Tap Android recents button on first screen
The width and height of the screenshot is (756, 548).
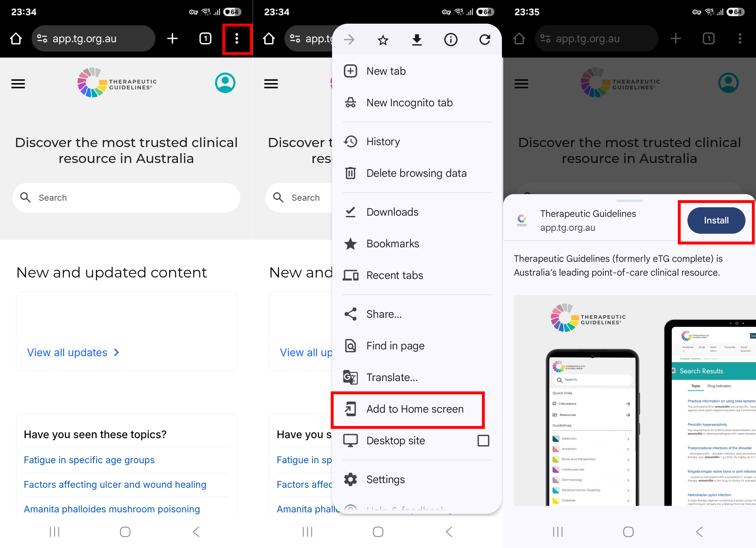click(55, 532)
